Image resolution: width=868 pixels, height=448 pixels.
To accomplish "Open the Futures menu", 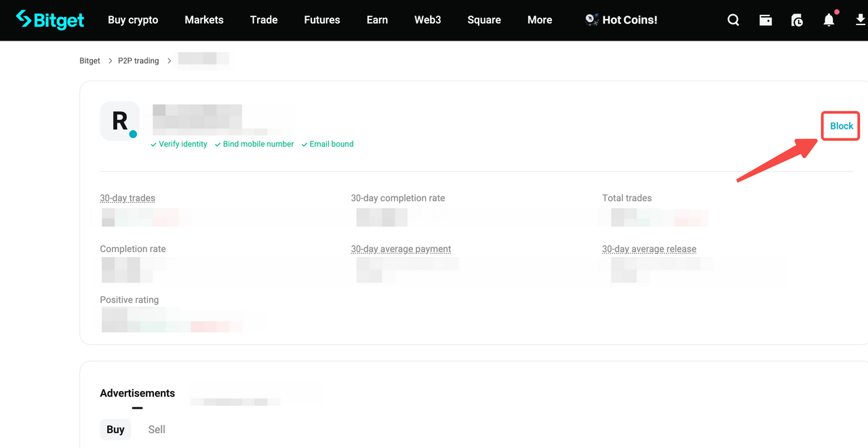I will pyautogui.click(x=322, y=20).
